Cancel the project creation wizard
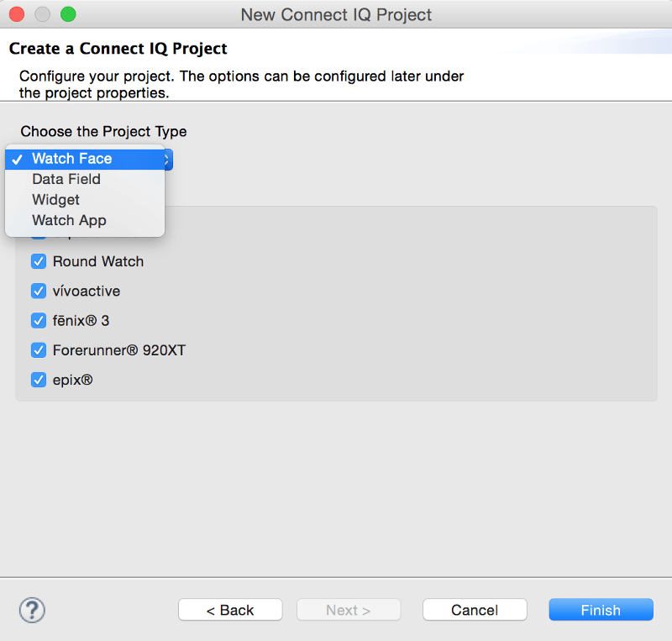Image resolution: width=672 pixels, height=641 pixels. 475,610
